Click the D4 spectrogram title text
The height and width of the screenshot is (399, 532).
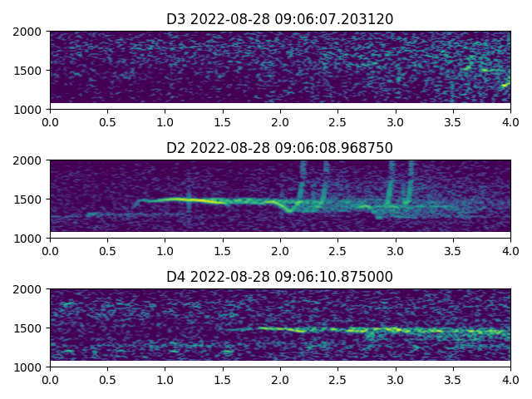[x=280, y=277]
